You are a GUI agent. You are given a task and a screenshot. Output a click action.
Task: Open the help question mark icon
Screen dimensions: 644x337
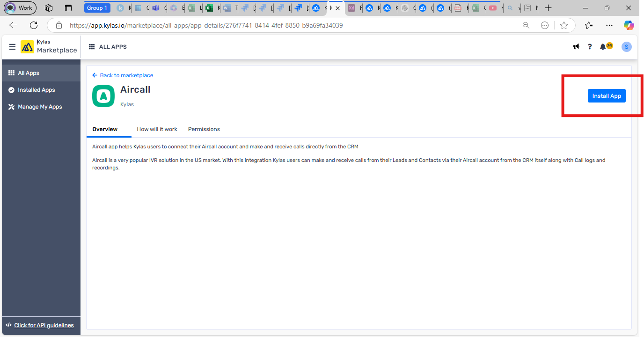pyautogui.click(x=590, y=47)
